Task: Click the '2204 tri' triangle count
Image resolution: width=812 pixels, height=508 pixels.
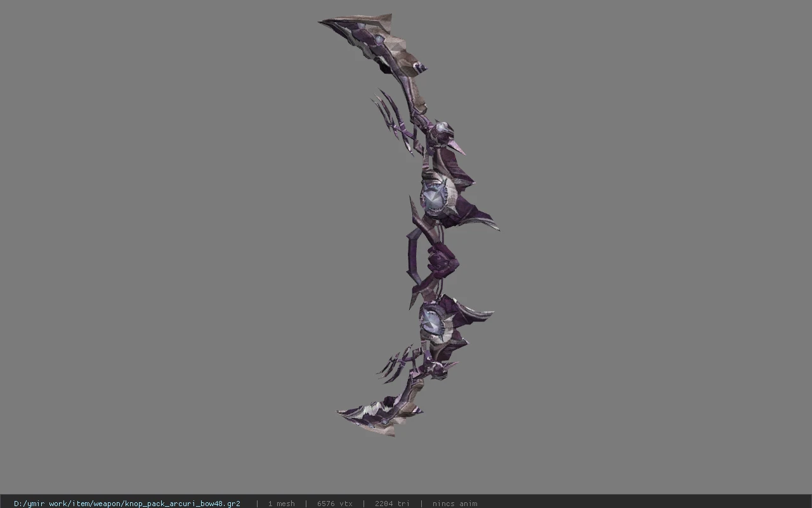Action: click(x=392, y=504)
